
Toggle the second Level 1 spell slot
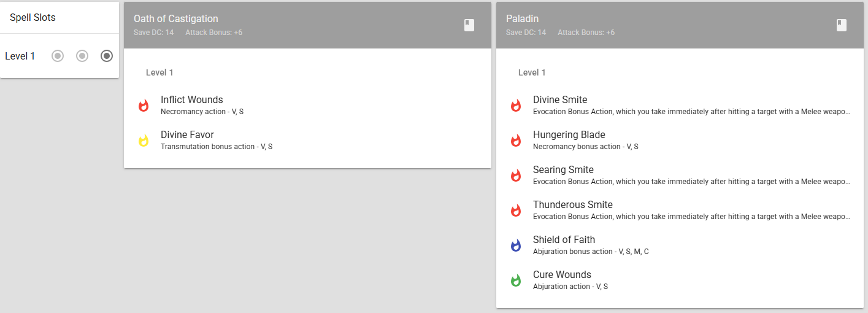(x=82, y=56)
